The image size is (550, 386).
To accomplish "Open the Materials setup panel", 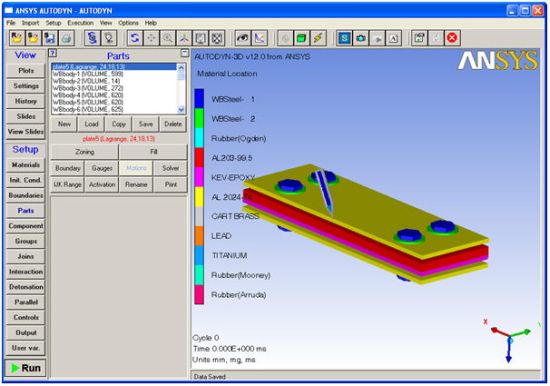I will tap(26, 165).
